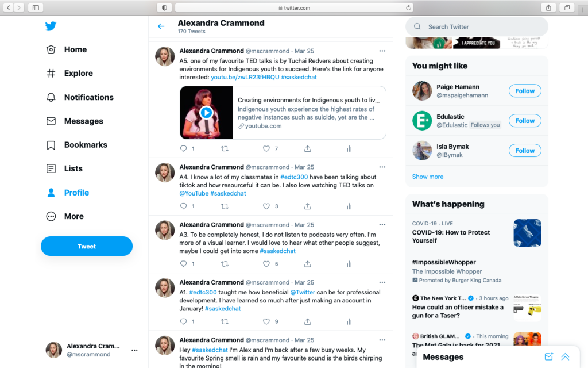Share the A5 TED talk tweet

[x=308, y=149]
